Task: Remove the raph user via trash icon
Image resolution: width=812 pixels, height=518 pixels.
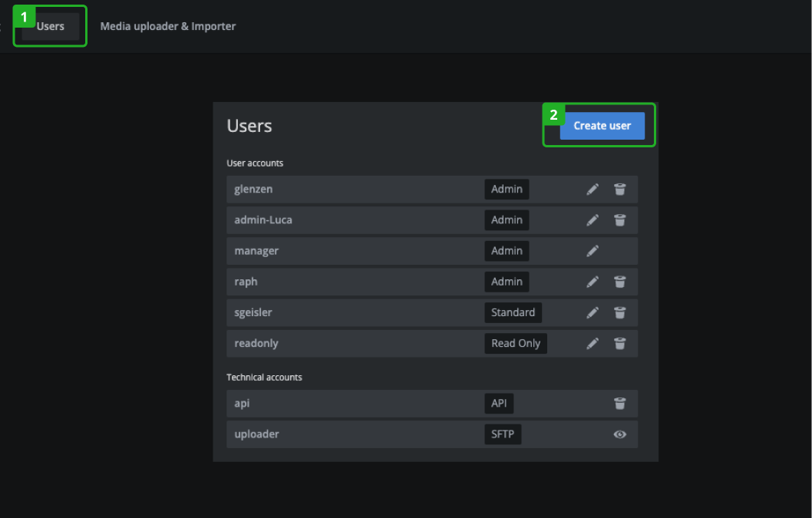Action: pos(620,282)
